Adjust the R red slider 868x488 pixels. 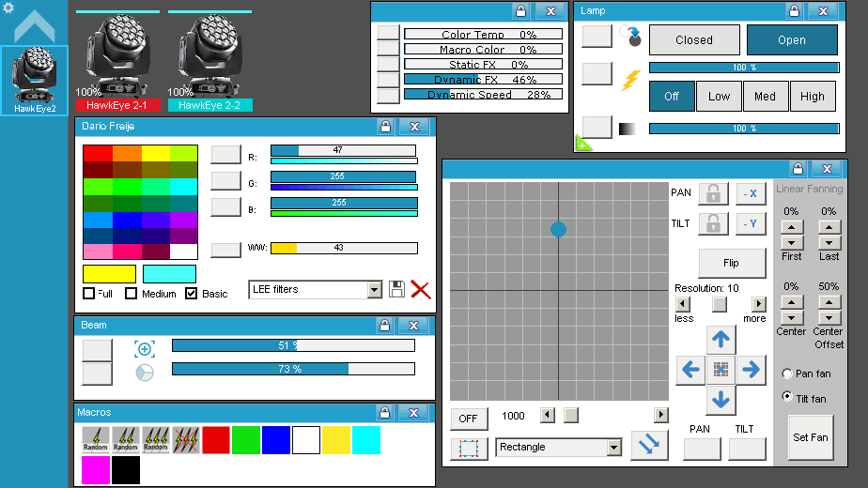pos(343,150)
